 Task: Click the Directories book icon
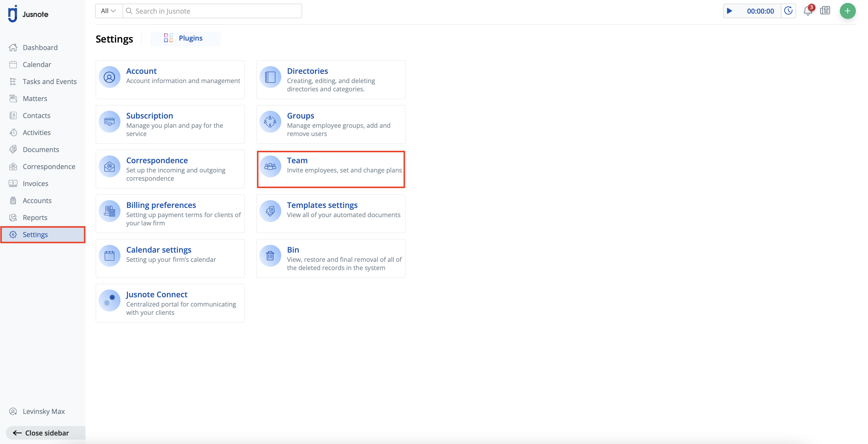pyautogui.click(x=270, y=77)
